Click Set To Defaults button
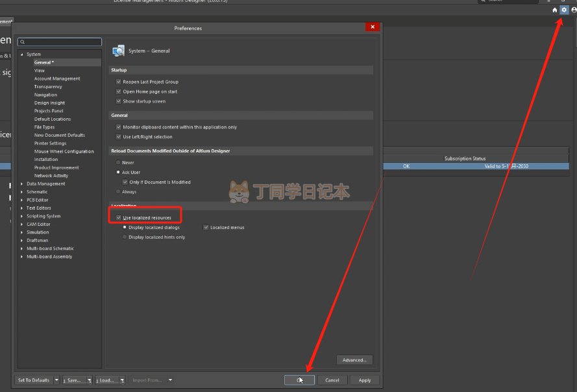 pos(34,380)
